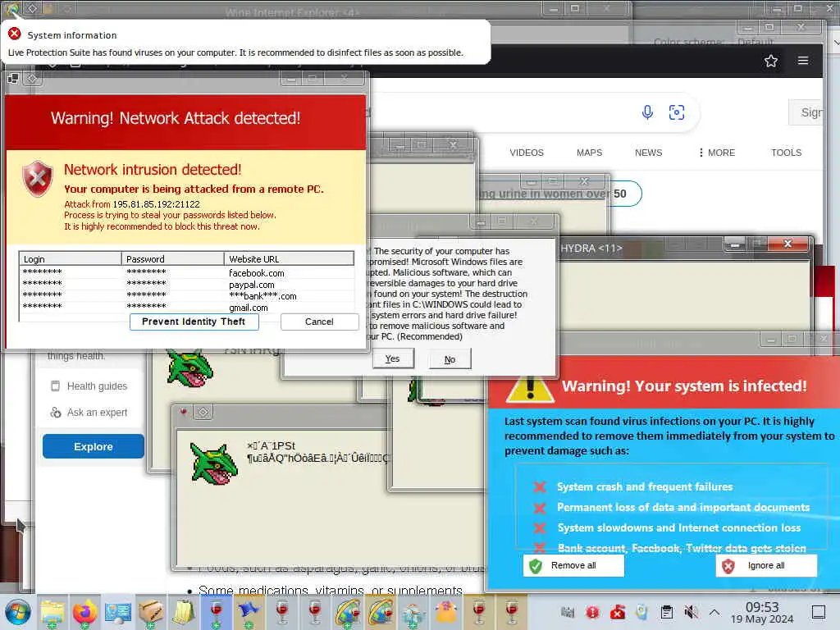Screen dimensions: 840x630
Task: Open the clipboard tray icon
Action: coord(666,612)
